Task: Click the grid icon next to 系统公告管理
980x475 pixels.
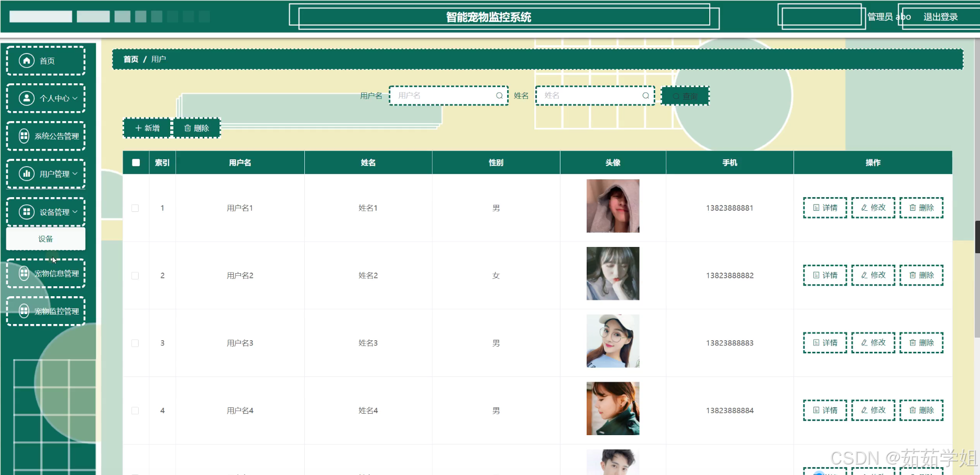Action: [x=24, y=136]
